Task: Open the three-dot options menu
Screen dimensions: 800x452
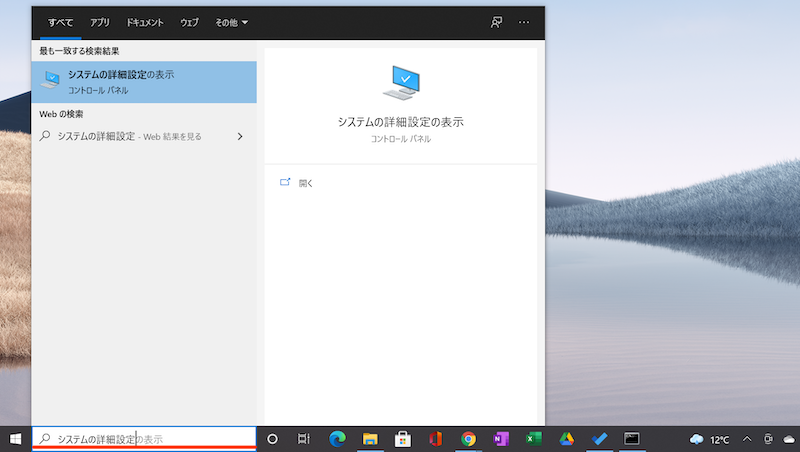Action: tap(524, 22)
